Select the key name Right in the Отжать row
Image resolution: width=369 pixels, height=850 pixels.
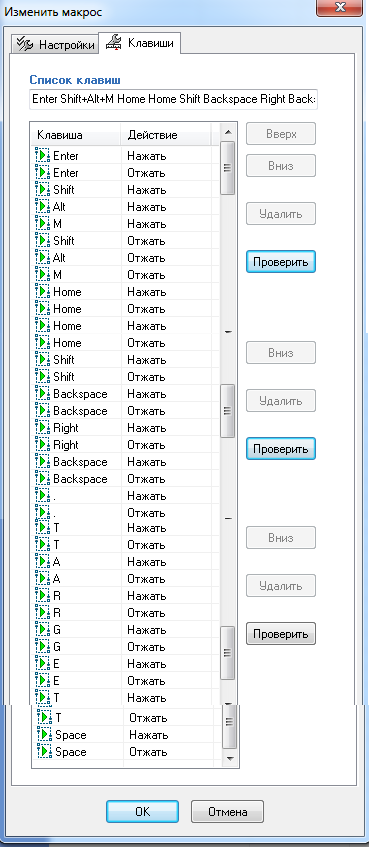point(66,445)
